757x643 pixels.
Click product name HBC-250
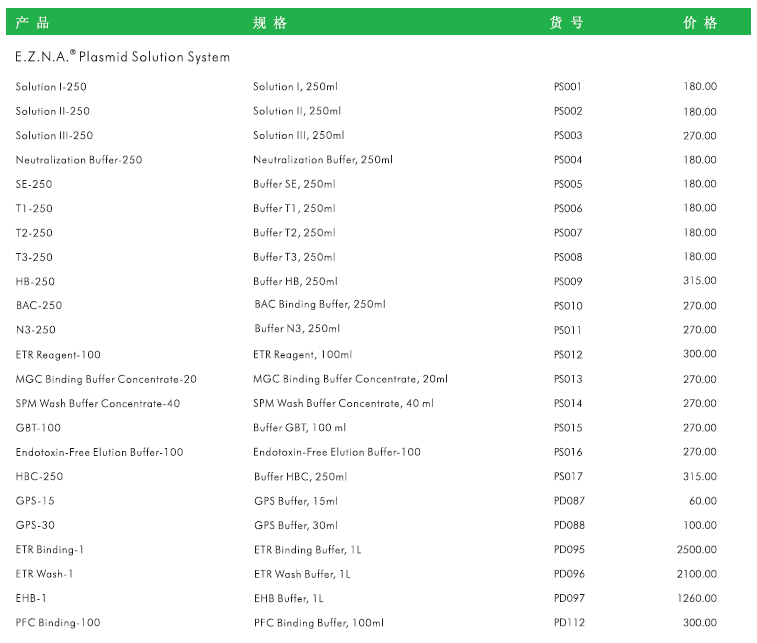39,476
